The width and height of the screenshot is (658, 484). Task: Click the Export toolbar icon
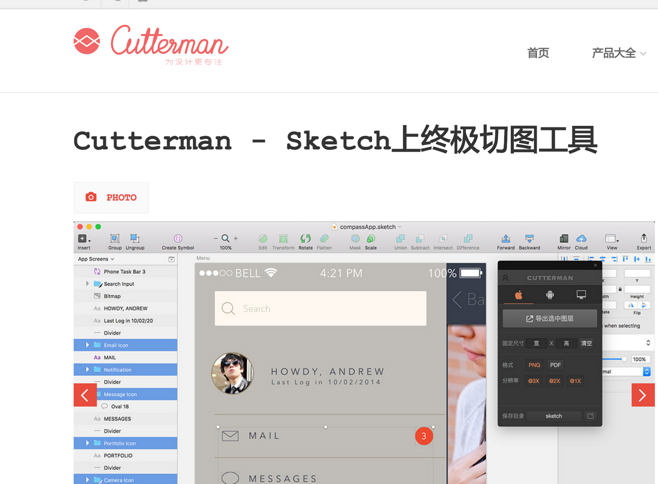[644, 238]
